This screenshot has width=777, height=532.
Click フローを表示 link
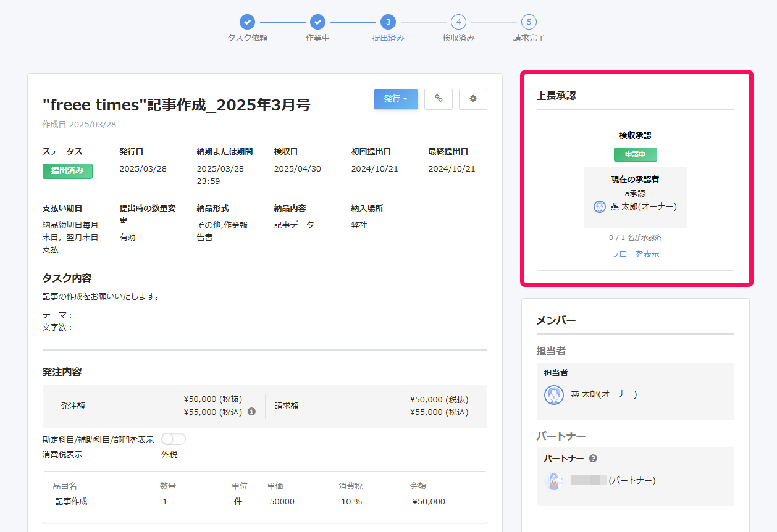(636, 254)
